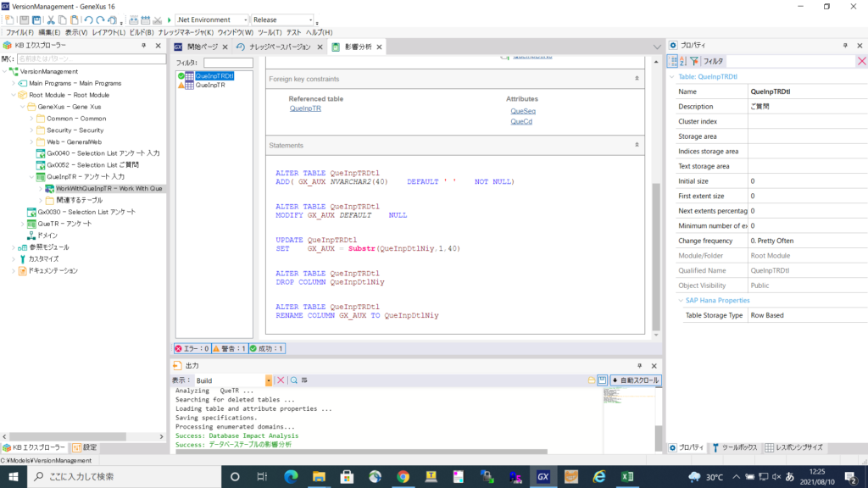Open Excel from the taskbar
The height and width of the screenshot is (488, 868).
(627, 476)
